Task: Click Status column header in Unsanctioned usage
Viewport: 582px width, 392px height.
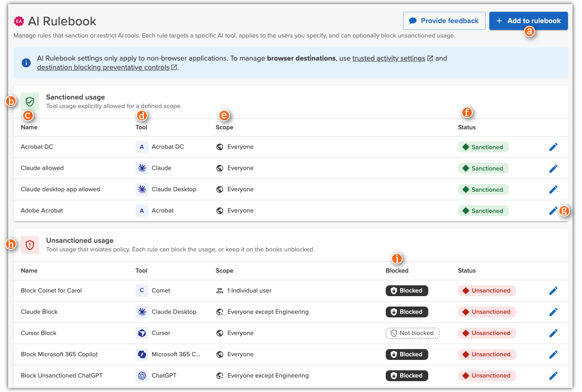Action: tap(467, 271)
